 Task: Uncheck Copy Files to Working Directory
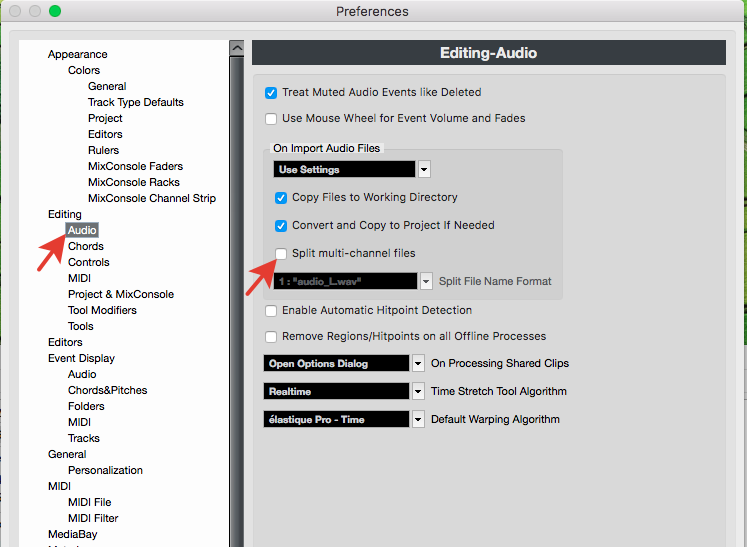click(281, 198)
